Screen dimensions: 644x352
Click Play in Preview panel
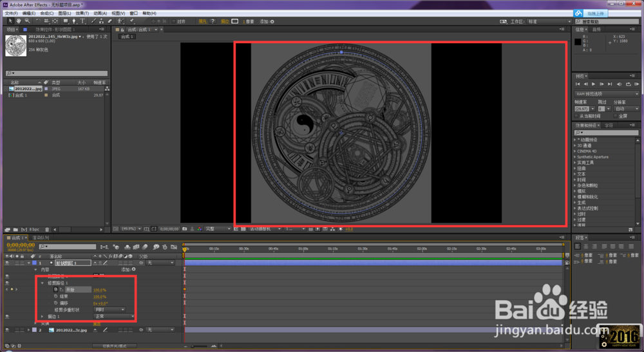pyautogui.click(x=594, y=84)
